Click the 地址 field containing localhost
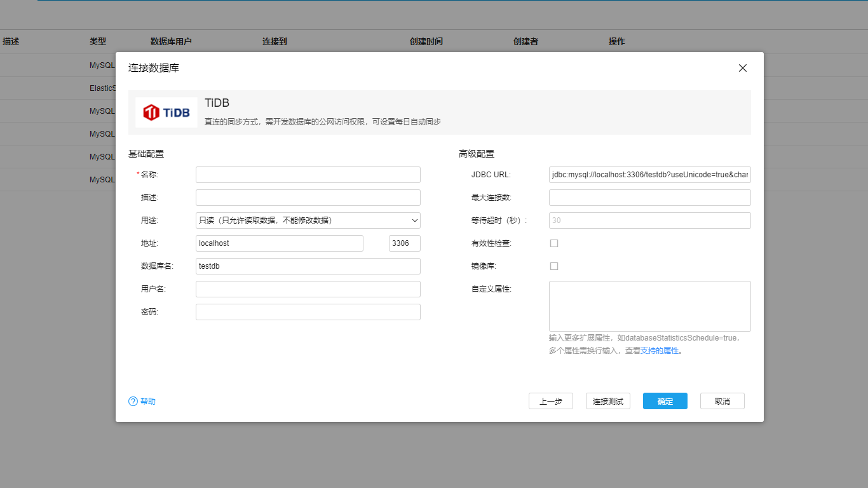868x488 pixels. click(x=280, y=243)
